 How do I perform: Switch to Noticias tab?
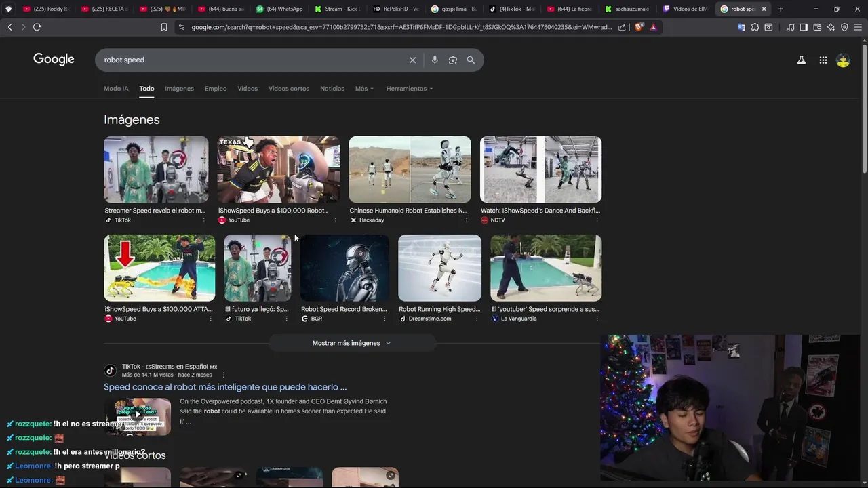(x=332, y=89)
